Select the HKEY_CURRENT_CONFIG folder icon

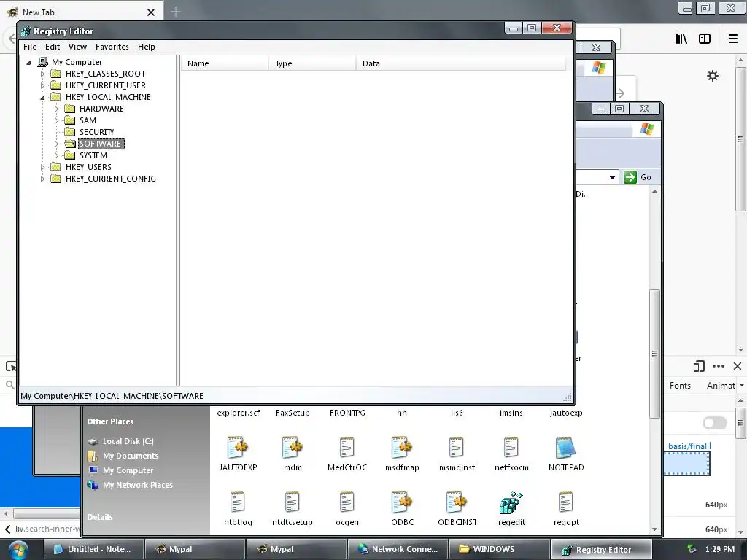point(55,179)
